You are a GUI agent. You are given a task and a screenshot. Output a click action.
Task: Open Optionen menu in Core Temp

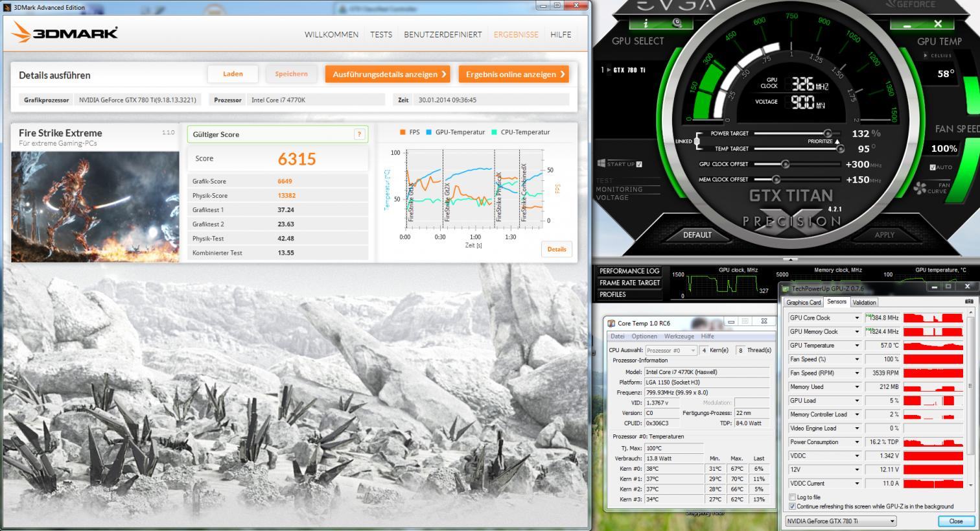[644, 336]
